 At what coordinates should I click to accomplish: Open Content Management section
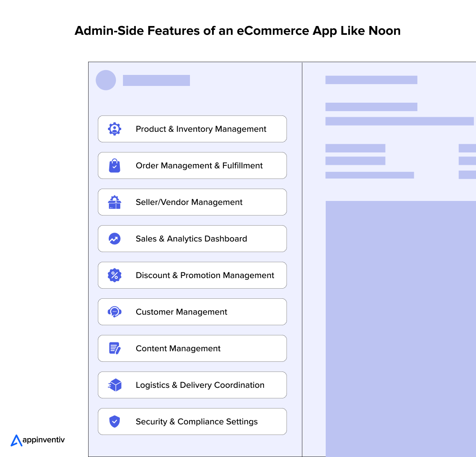[192, 348]
